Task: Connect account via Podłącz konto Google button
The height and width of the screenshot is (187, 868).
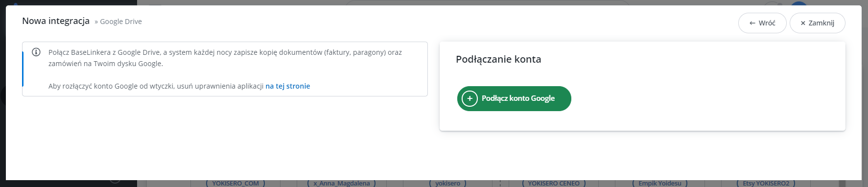Action: point(514,98)
